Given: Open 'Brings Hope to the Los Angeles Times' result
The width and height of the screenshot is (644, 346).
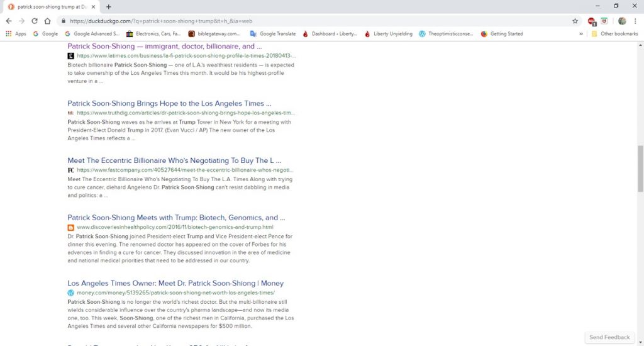Looking at the screenshot, I should coord(169,103).
